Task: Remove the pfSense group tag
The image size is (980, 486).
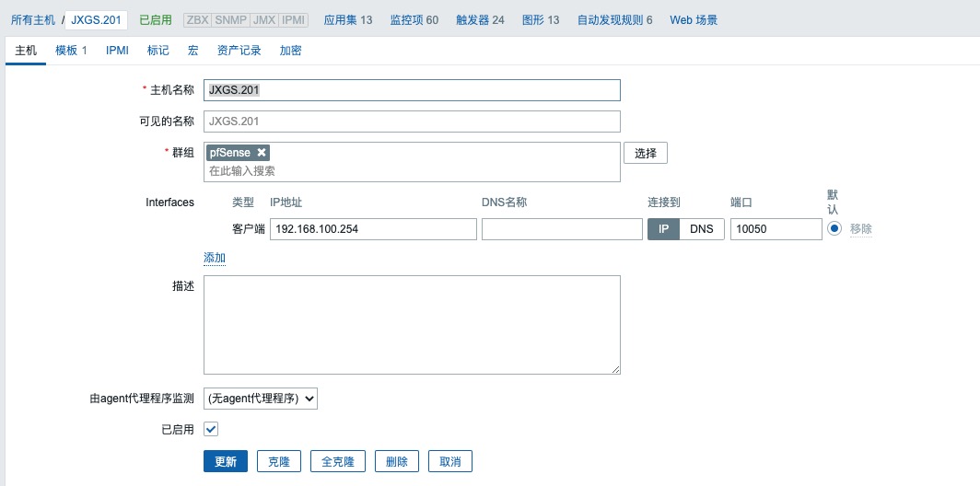Action: (262, 153)
